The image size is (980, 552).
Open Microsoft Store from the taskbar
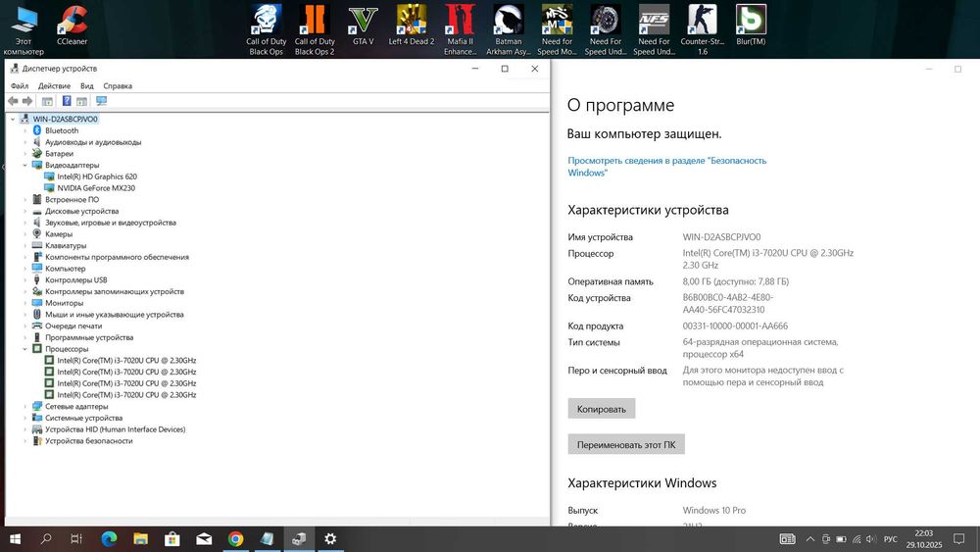tap(171, 539)
